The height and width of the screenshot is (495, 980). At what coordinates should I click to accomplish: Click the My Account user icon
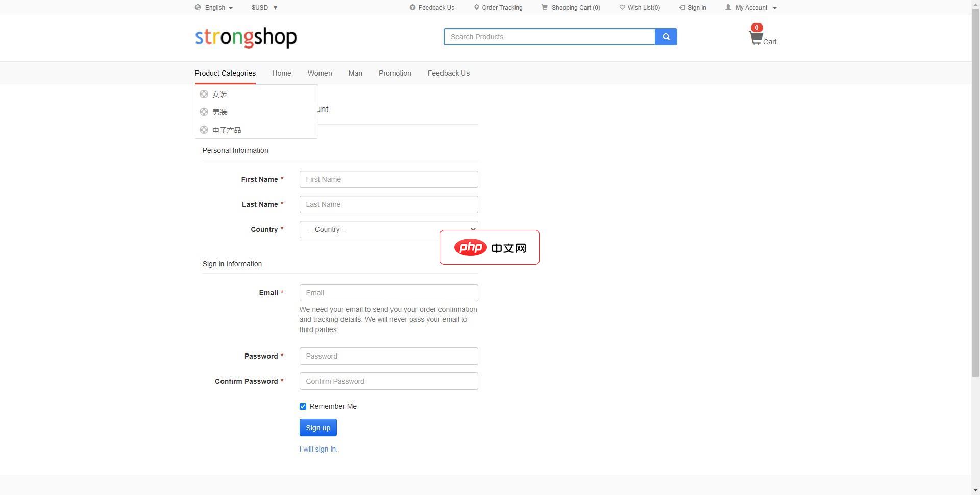point(728,8)
